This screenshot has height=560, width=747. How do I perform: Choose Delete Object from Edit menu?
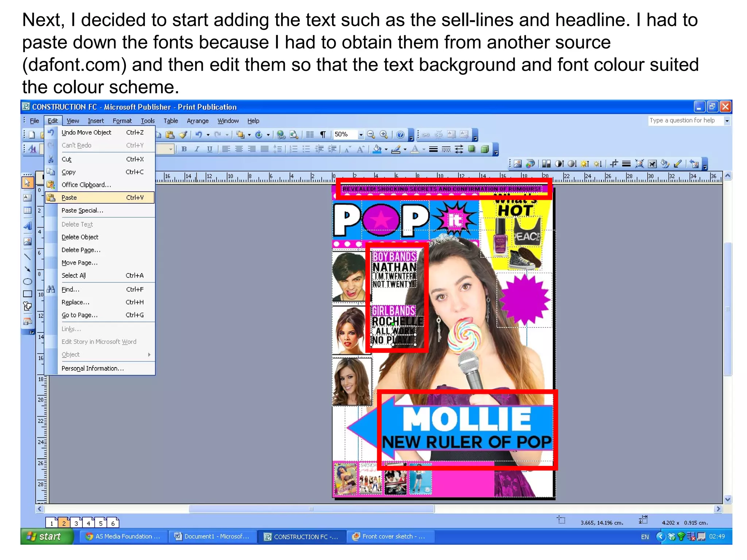coord(100,237)
